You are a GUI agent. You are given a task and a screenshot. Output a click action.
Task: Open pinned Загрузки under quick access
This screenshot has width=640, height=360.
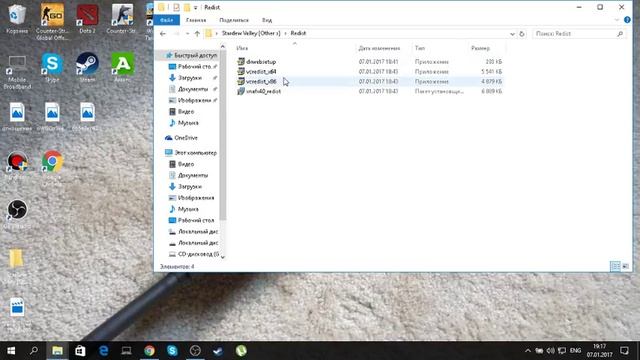point(190,78)
